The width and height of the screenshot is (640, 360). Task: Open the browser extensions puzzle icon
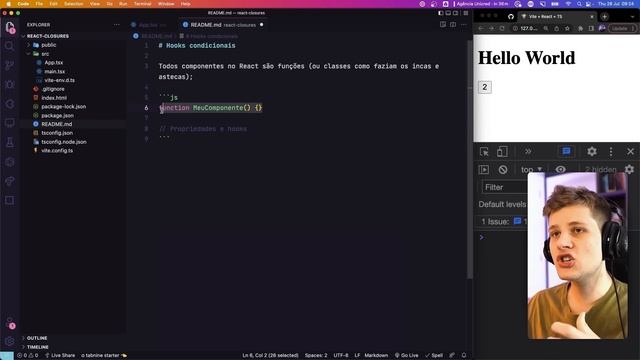point(581,28)
